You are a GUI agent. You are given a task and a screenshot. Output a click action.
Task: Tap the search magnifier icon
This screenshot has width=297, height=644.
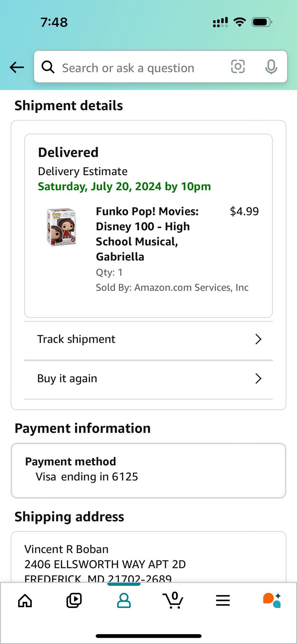point(48,67)
